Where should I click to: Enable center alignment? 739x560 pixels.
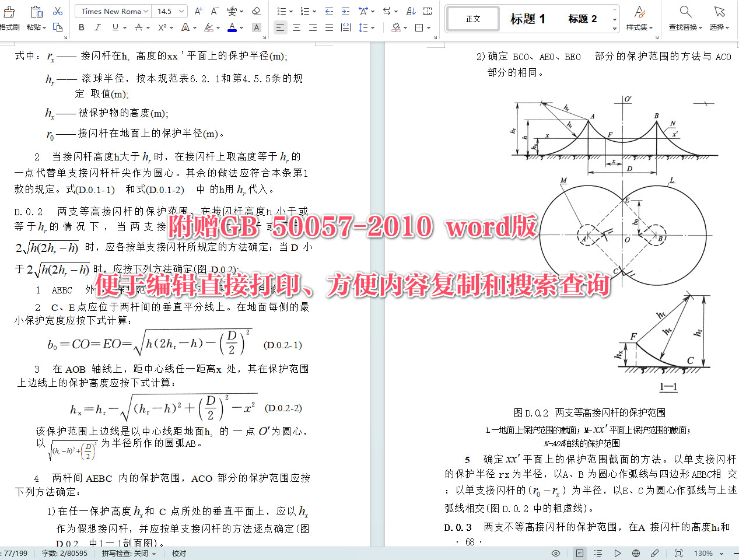296,27
